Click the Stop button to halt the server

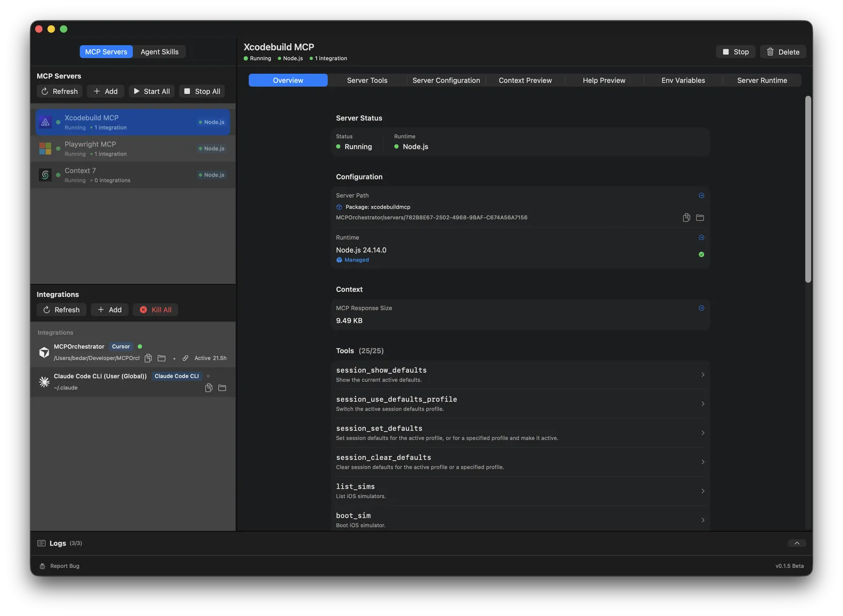(735, 52)
